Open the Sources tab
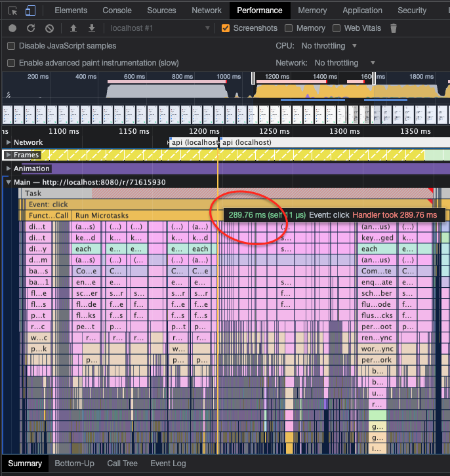The height and width of the screenshot is (476, 450). pyautogui.click(x=161, y=10)
